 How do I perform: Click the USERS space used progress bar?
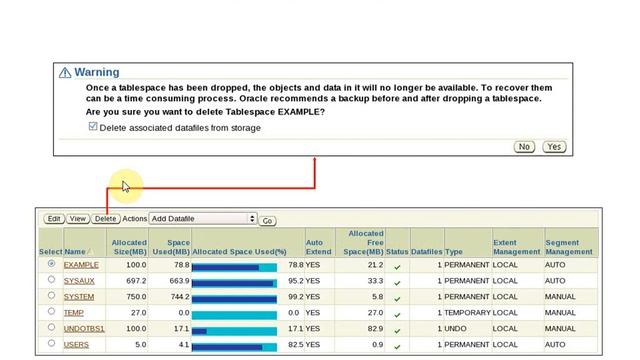pos(234,347)
